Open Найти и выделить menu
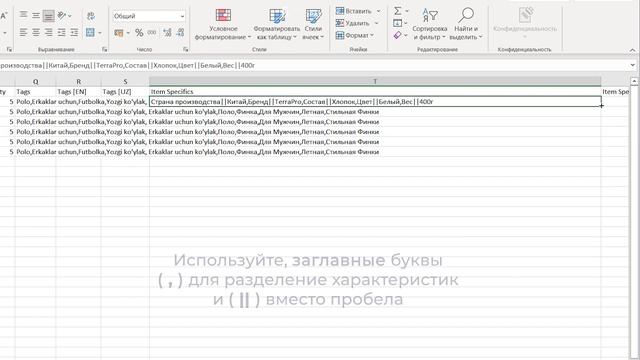Screen dimensions: 640x360 pyautogui.click(x=466, y=24)
